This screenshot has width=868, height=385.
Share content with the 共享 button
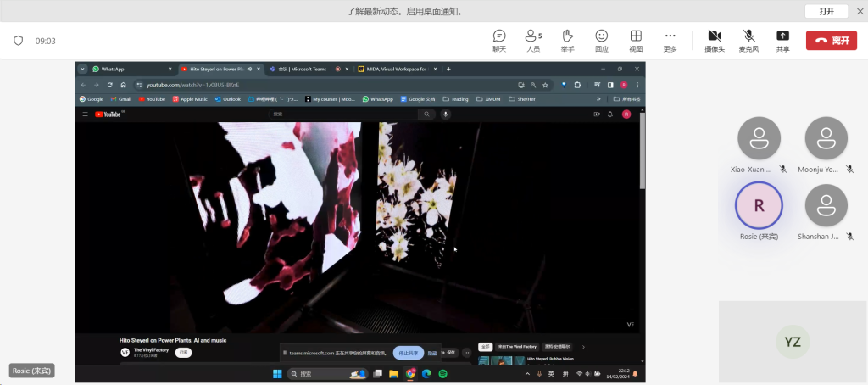click(782, 41)
